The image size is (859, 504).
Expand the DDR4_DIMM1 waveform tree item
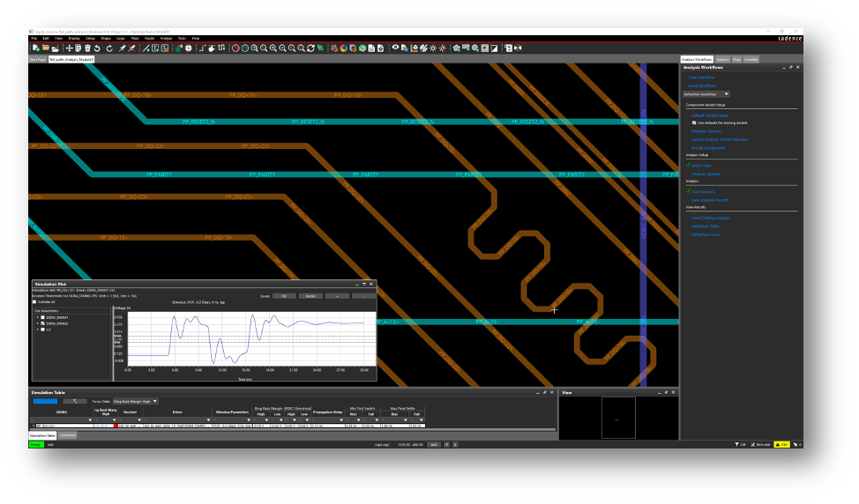tap(36, 317)
